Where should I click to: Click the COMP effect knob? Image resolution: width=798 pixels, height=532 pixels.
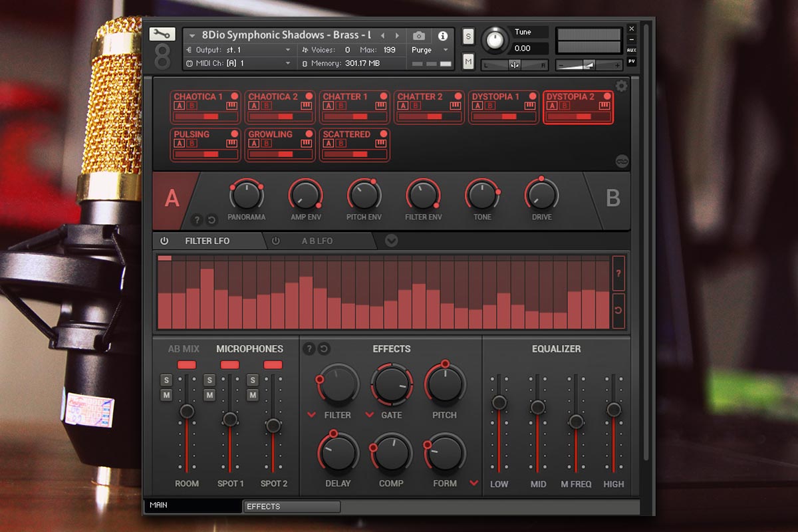coord(392,453)
